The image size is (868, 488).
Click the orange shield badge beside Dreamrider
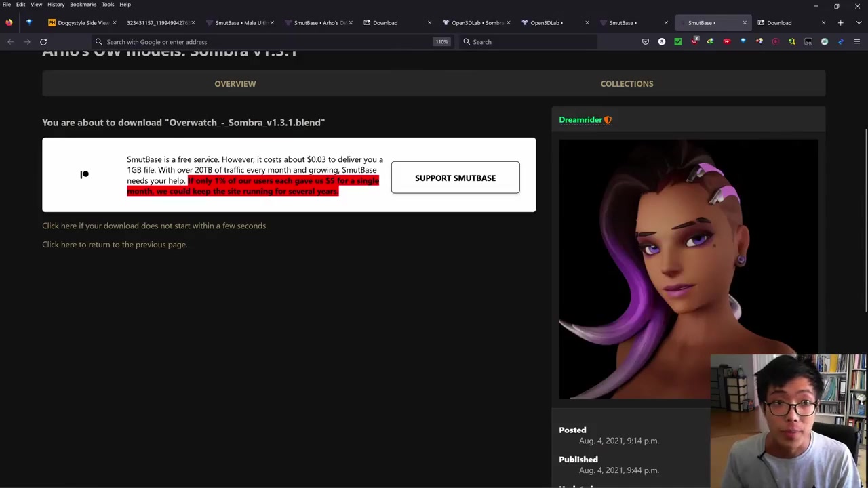[x=608, y=120]
